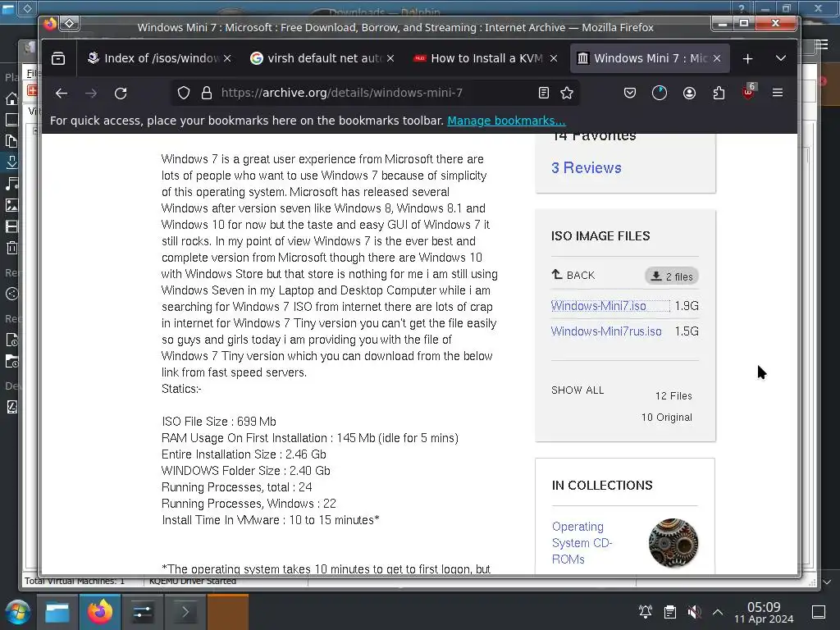Close the virsh default net tab
This screenshot has width=840, height=630.
[x=390, y=58]
